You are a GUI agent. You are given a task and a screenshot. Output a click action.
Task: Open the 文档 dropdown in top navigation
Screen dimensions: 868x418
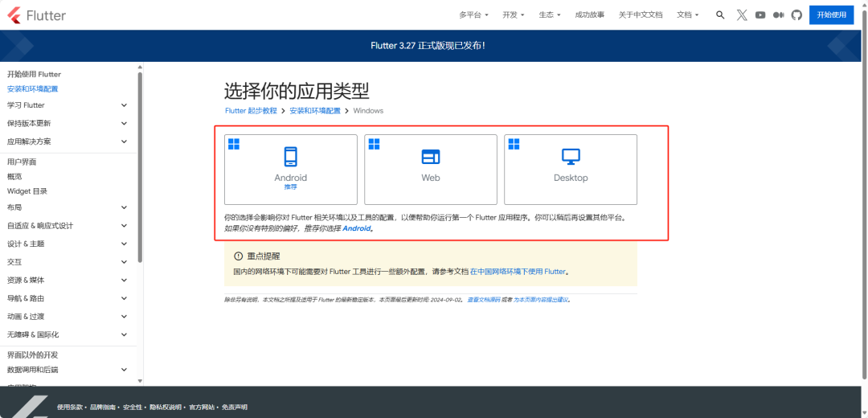tap(687, 14)
